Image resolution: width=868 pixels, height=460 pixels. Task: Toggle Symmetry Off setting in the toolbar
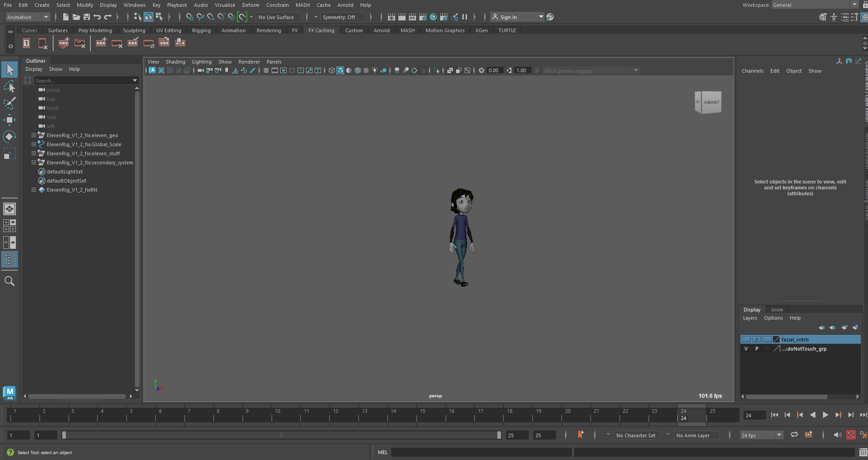click(x=338, y=17)
